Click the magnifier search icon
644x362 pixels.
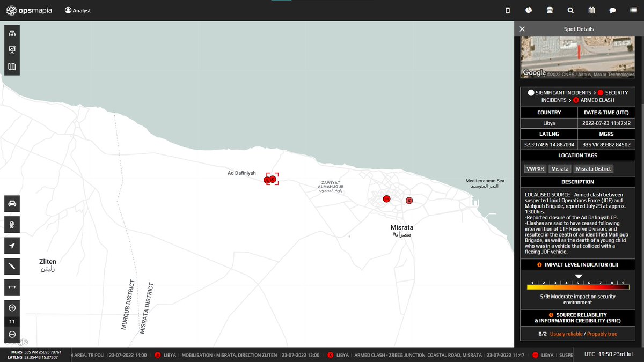click(x=570, y=10)
